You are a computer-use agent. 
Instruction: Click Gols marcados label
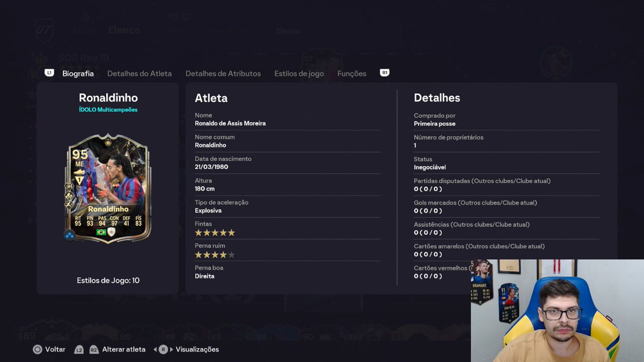[x=475, y=203]
